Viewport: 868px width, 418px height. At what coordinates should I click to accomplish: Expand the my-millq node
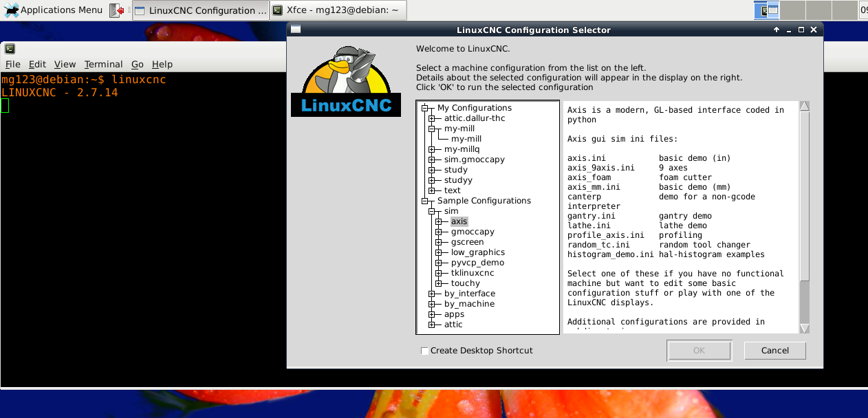click(431, 149)
